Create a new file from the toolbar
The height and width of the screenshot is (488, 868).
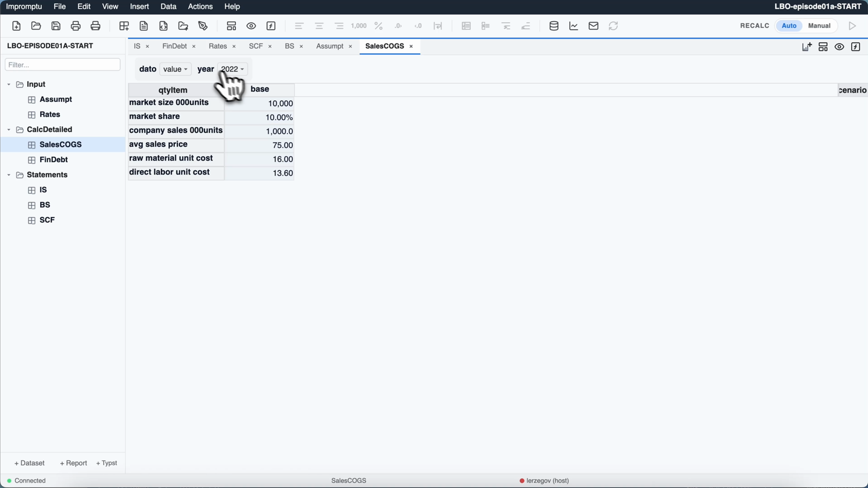(16, 26)
